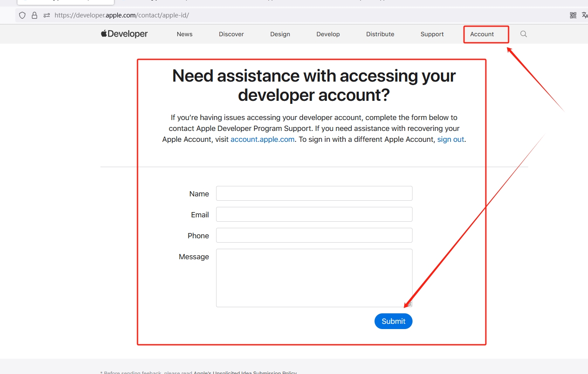Focus the Email input field

click(314, 214)
